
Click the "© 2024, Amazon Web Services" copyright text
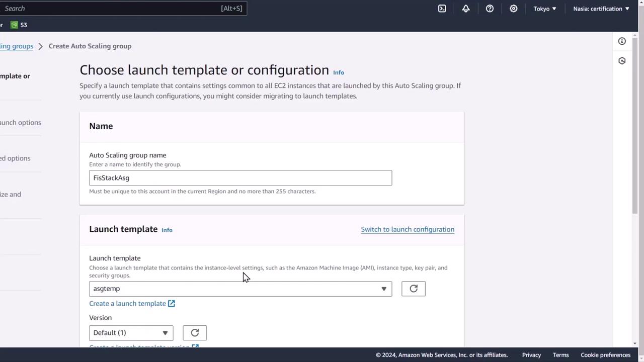point(442,355)
